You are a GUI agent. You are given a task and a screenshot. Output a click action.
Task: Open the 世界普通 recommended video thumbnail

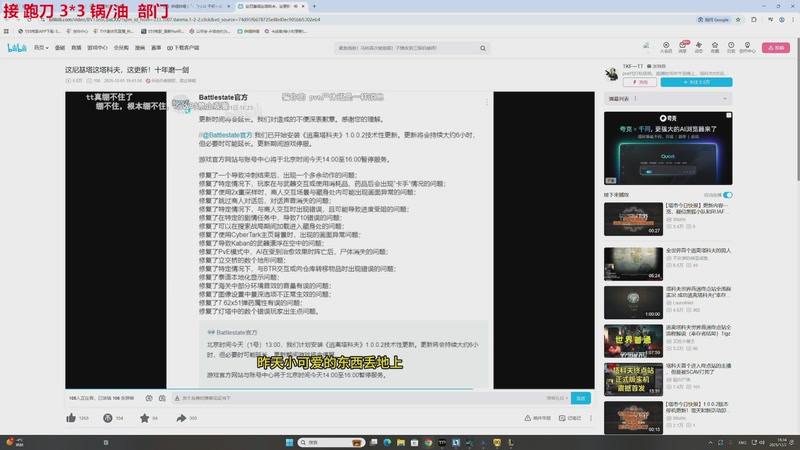(633, 340)
